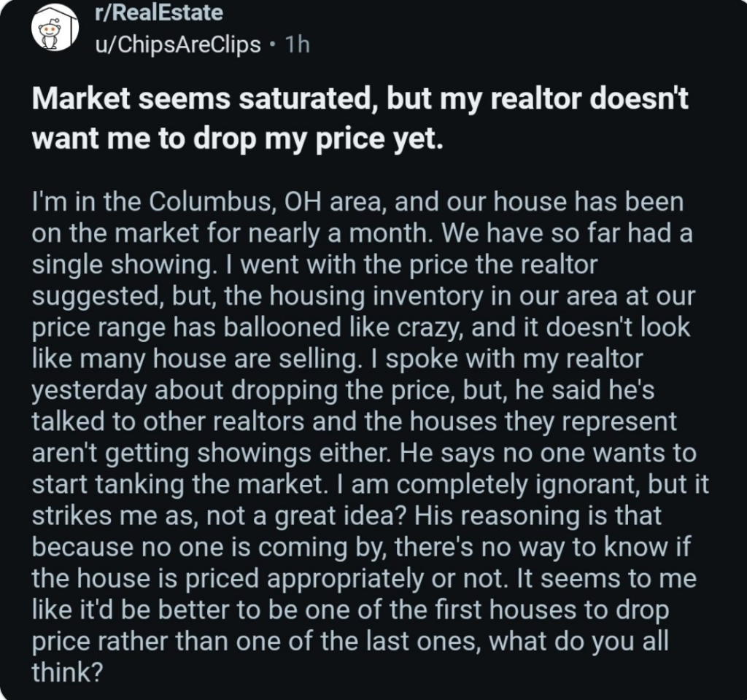Click 'talked to other realtors' line
The image size is (747, 700).
[x=168, y=421]
